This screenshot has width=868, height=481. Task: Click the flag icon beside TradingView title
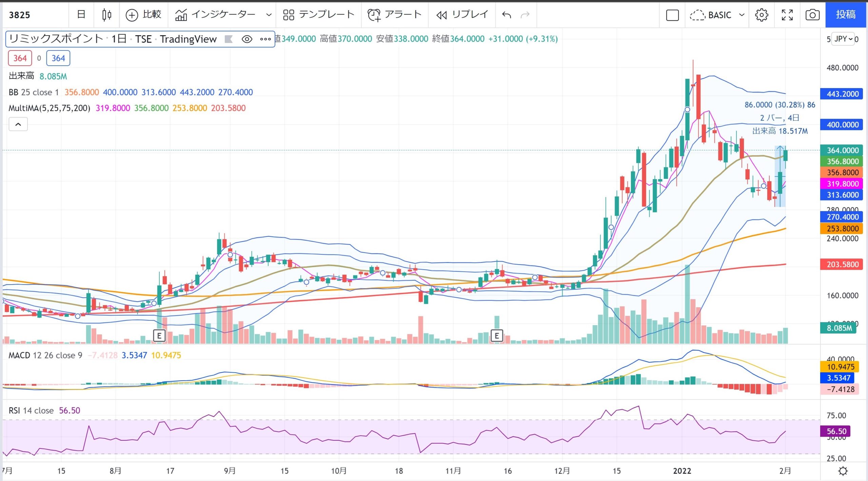point(229,39)
